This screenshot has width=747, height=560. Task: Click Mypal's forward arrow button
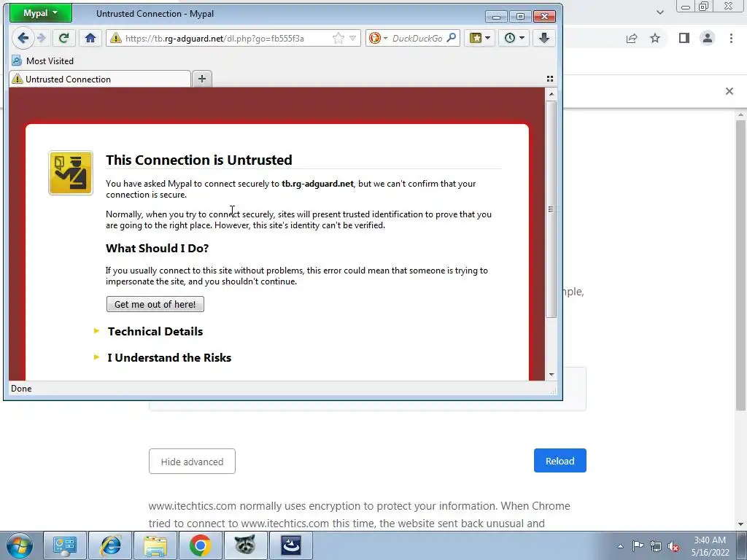[42, 38]
